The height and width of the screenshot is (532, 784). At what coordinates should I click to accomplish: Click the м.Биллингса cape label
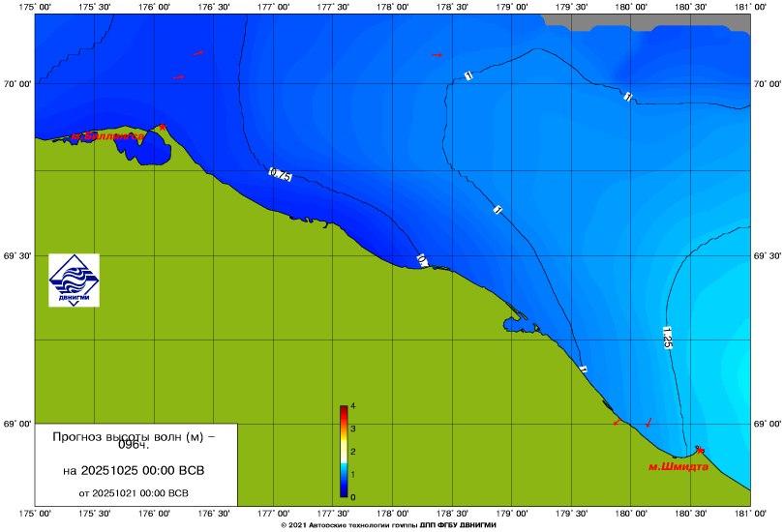(x=105, y=137)
